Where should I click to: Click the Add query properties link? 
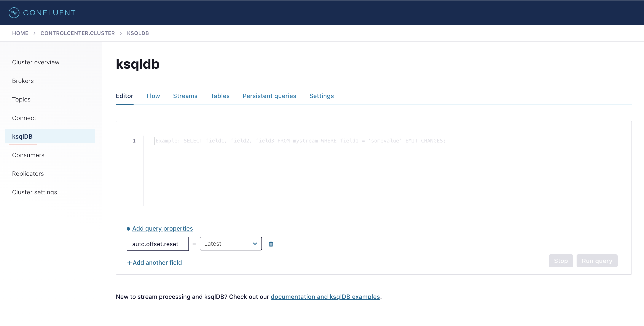(x=163, y=228)
